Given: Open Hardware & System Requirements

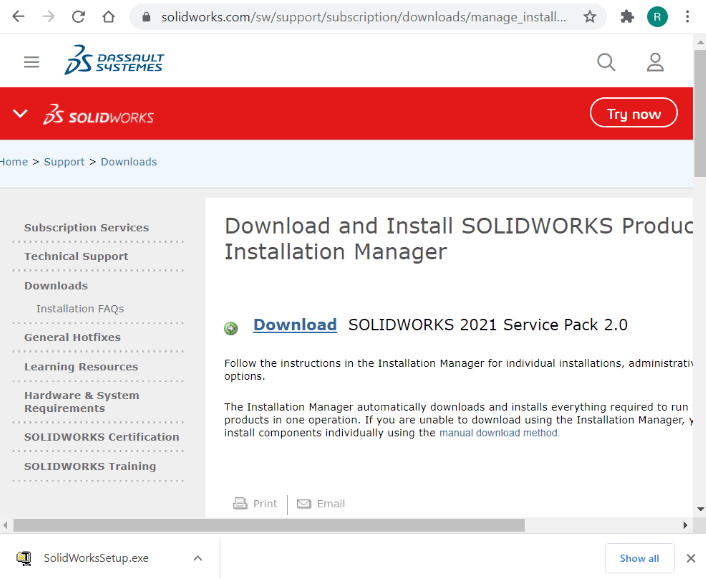Looking at the screenshot, I should click(x=81, y=402).
